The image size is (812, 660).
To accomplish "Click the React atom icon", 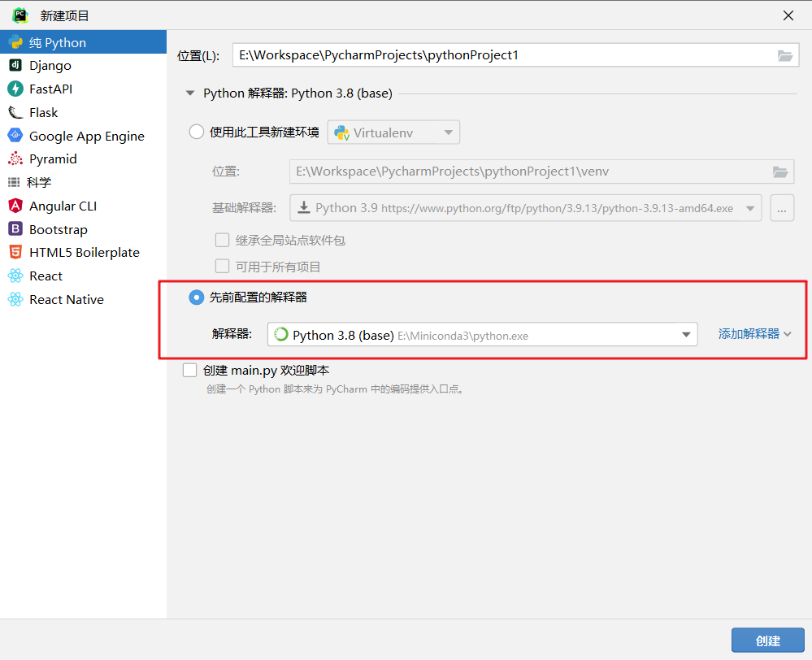I will pos(15,276).
